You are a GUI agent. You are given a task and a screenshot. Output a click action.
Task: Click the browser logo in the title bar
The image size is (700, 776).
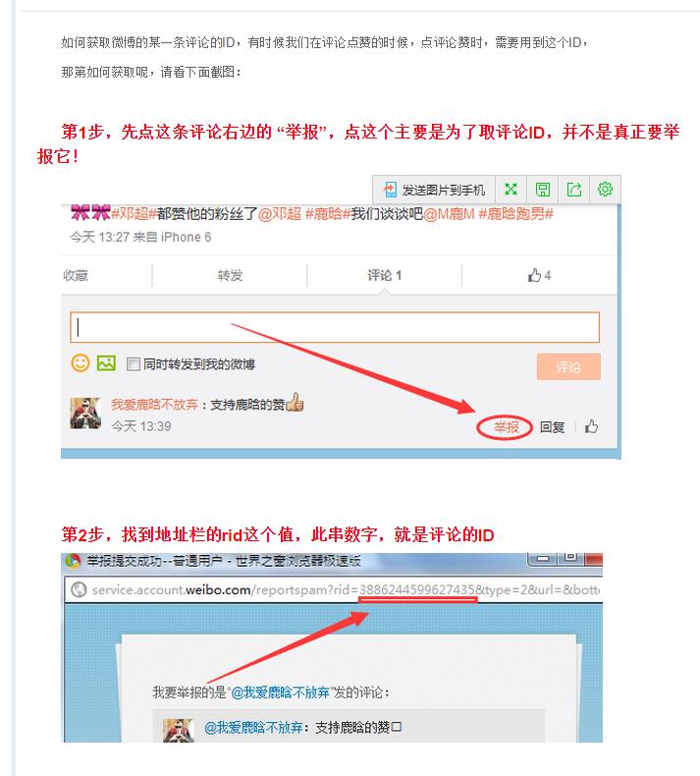(x=73, y=561)
